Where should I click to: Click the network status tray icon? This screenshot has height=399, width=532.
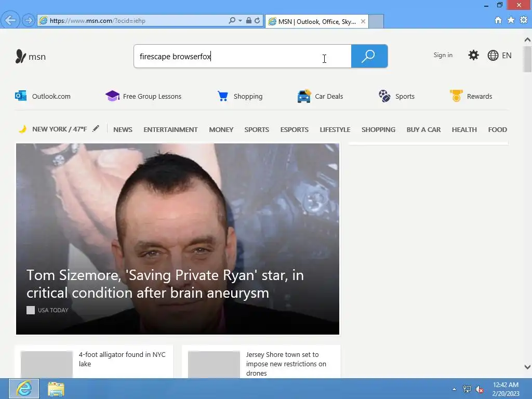click(467, 389)
